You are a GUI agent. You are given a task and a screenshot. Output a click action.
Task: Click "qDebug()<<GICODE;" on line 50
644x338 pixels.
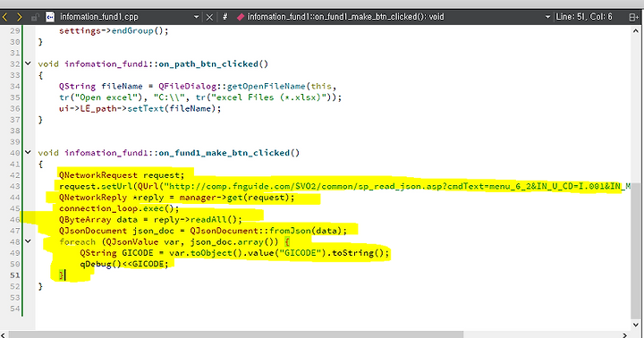[124, 264]
